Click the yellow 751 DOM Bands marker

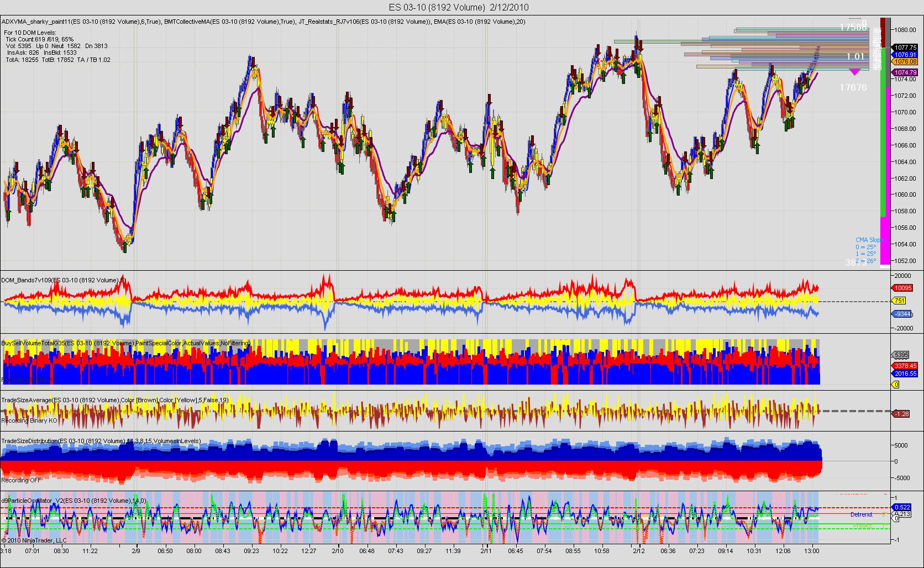(899, 301)
